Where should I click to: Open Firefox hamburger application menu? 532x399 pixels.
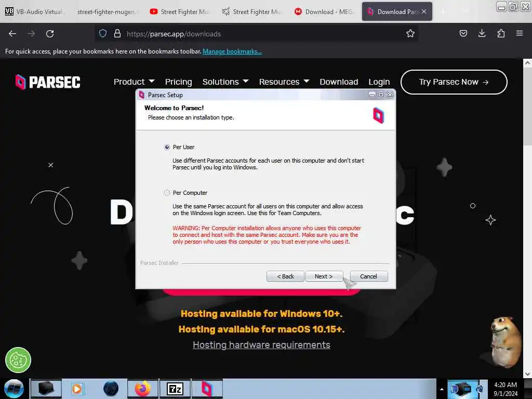click(519, 33)
